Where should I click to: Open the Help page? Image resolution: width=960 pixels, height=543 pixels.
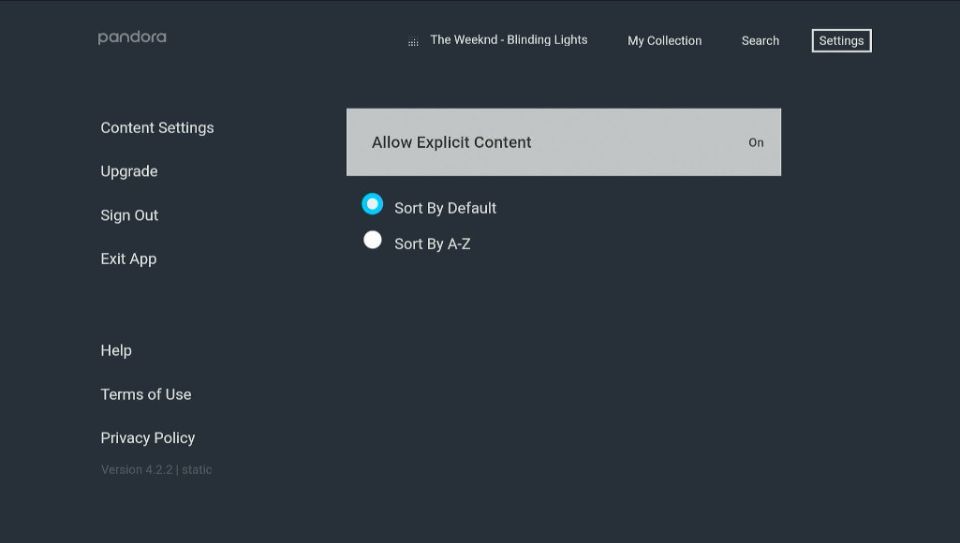coord(116,351)
